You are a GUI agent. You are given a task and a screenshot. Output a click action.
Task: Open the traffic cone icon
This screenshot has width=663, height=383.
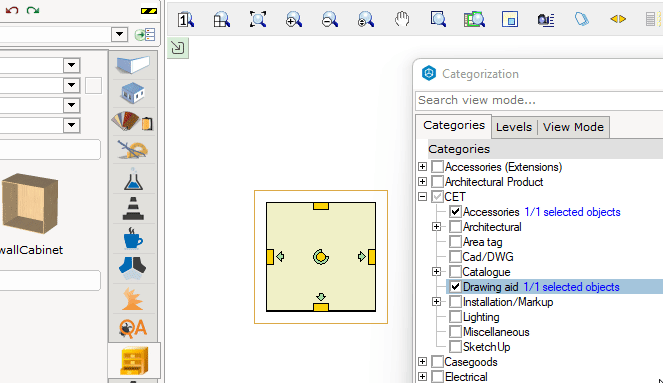133,208
